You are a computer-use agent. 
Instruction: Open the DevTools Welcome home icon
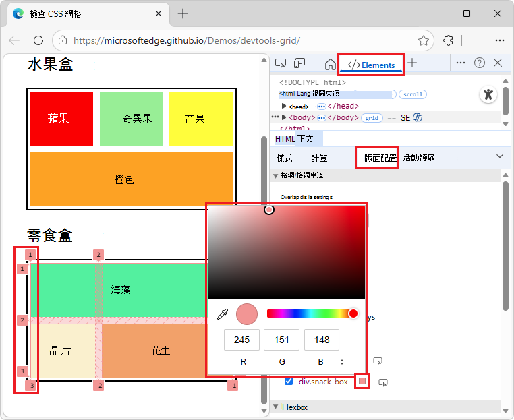tap(330, 64)
